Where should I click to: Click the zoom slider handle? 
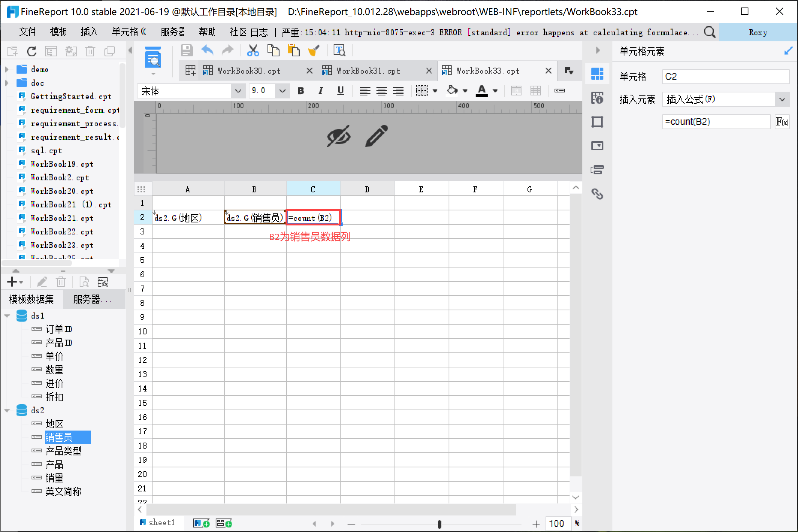pos(439,524)
